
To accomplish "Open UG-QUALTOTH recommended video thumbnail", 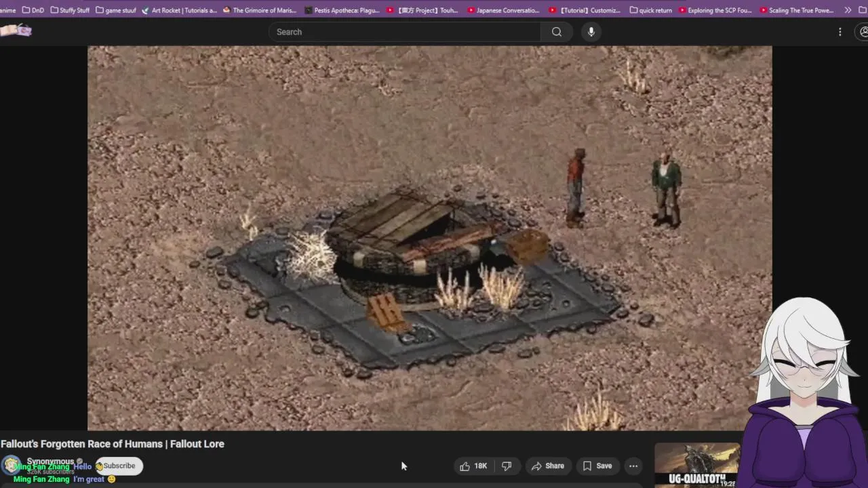I will point(696,465).
